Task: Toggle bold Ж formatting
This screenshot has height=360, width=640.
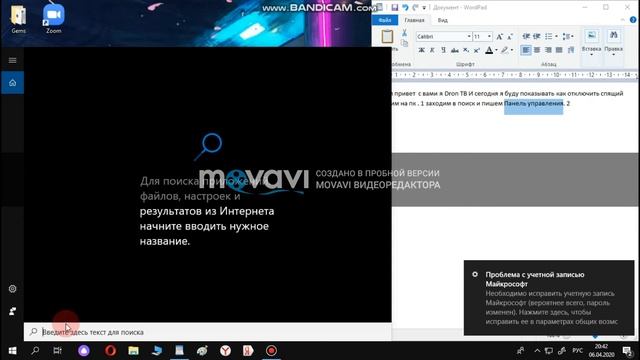Action: pyautogui.click(x=421, y=50)
